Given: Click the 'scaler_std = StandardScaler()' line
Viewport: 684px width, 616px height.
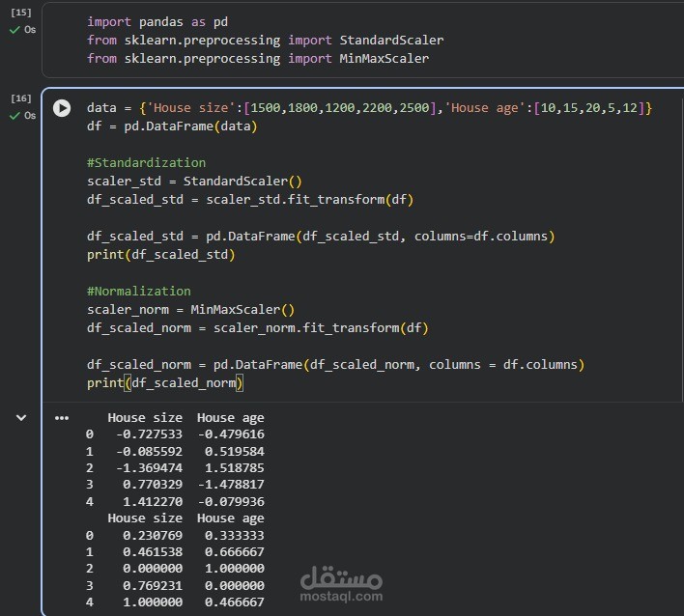Looking at the screenshot, I should [194, 182].
